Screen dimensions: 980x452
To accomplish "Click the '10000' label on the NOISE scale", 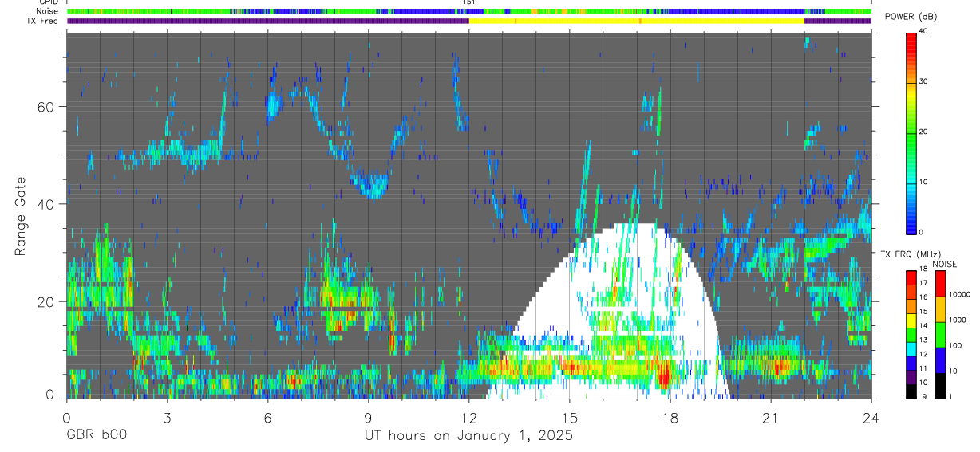I will (959, 293).
